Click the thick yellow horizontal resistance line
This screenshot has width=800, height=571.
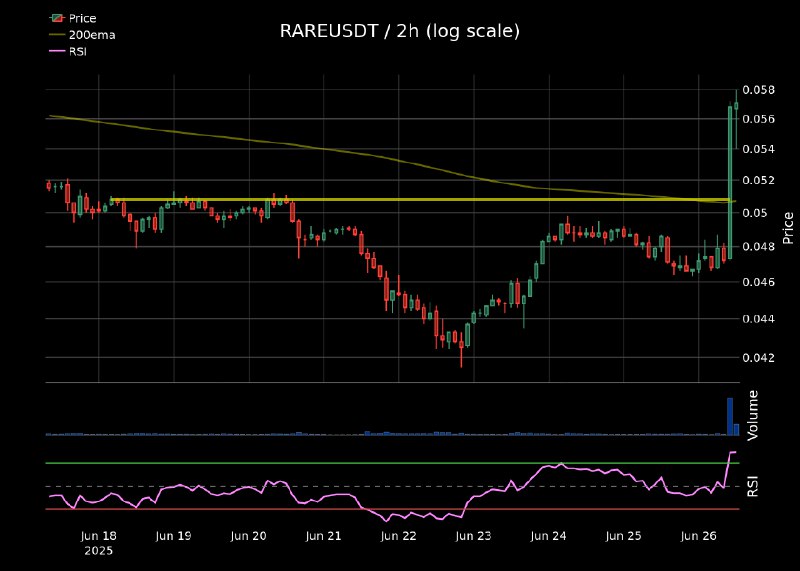[420, 200]
